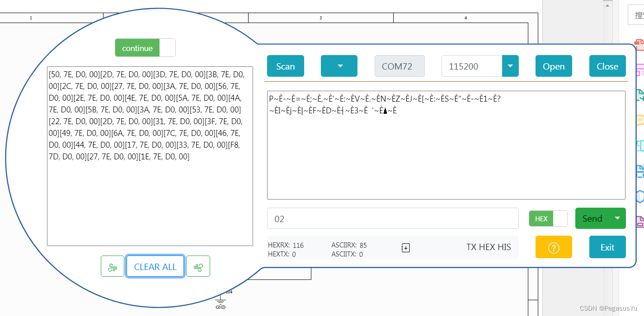Click the yellow question mark help icon
Screen dimensions: 644x316
click(x=553, y=247)
